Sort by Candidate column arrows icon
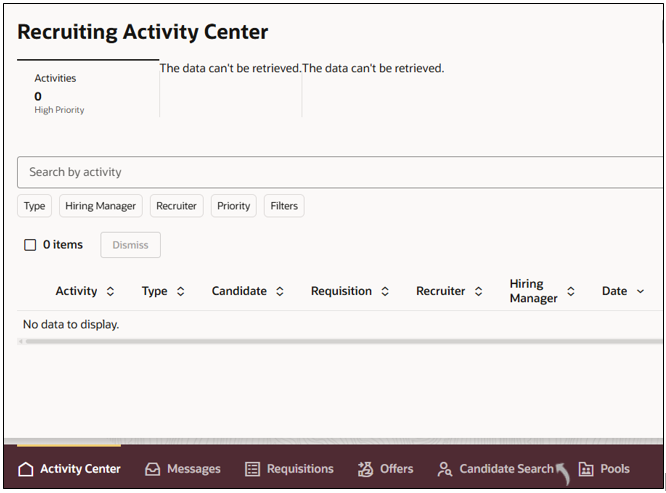 [280, 292]
